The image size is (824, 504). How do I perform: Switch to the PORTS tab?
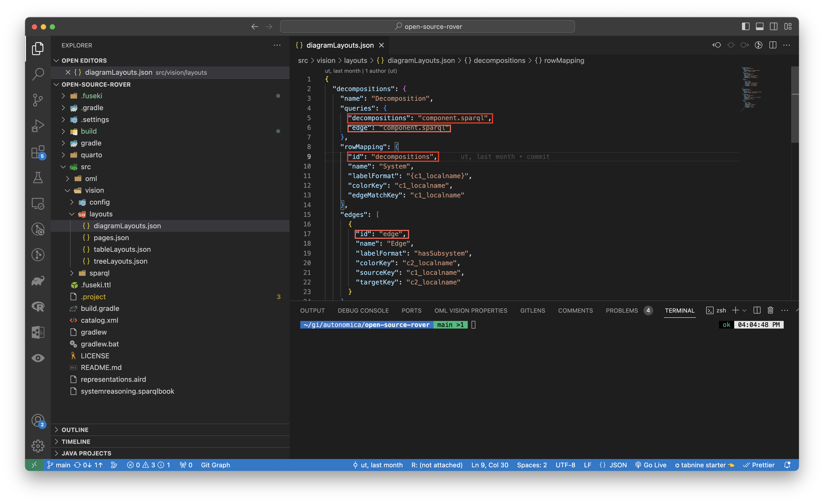point(411,310)
